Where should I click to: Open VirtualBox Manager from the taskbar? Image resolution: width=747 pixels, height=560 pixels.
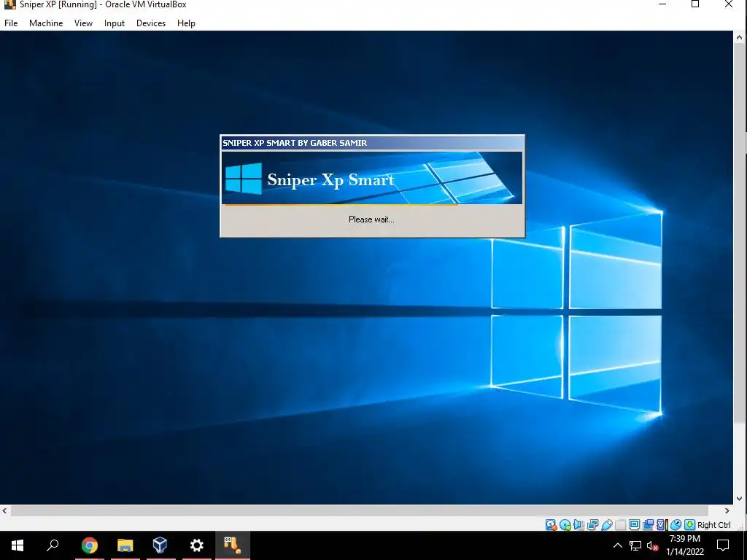pyautogui.click(x=160, y=545)
